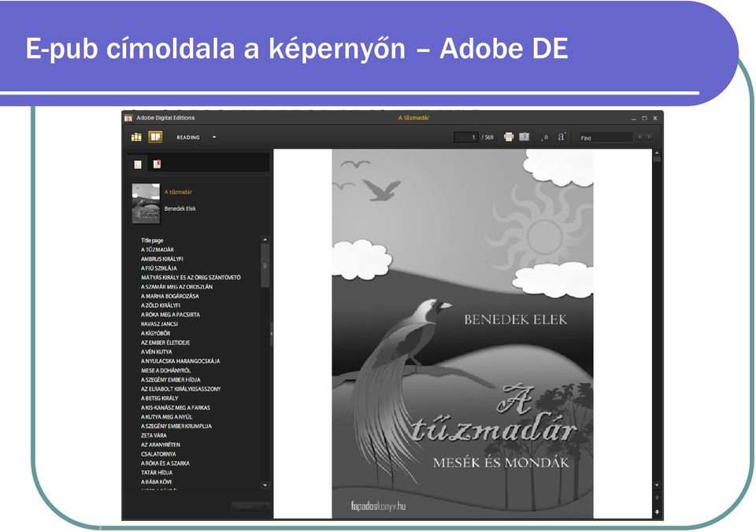
Task: Open the 'TATÁR HÍDJA' chapter
Action: tap(157, 473)
